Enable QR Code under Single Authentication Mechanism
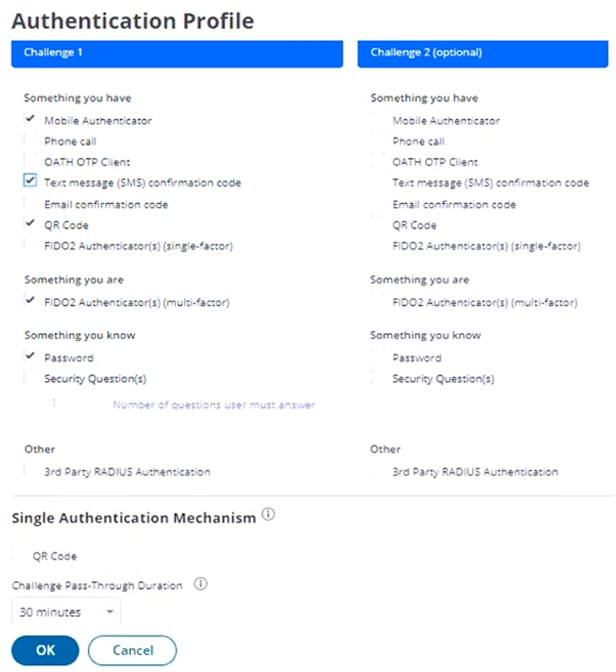Viewport: 616px width, 672px height. 20,557
